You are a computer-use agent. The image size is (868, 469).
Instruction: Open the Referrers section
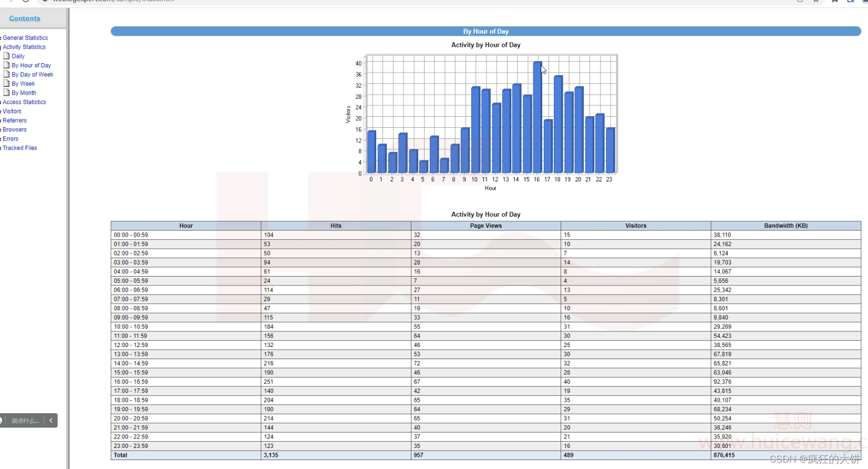coord(15,120)
